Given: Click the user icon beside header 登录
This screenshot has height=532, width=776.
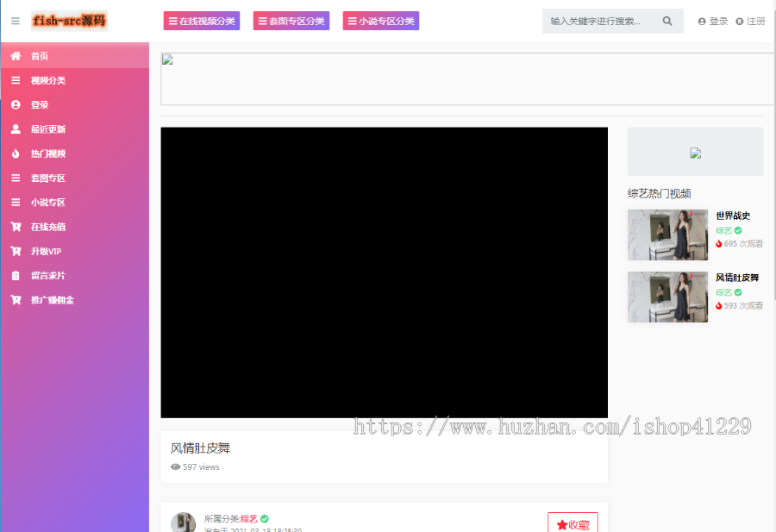Looking at the screenshot, I should pyautogui.click(x=702, y=22).
